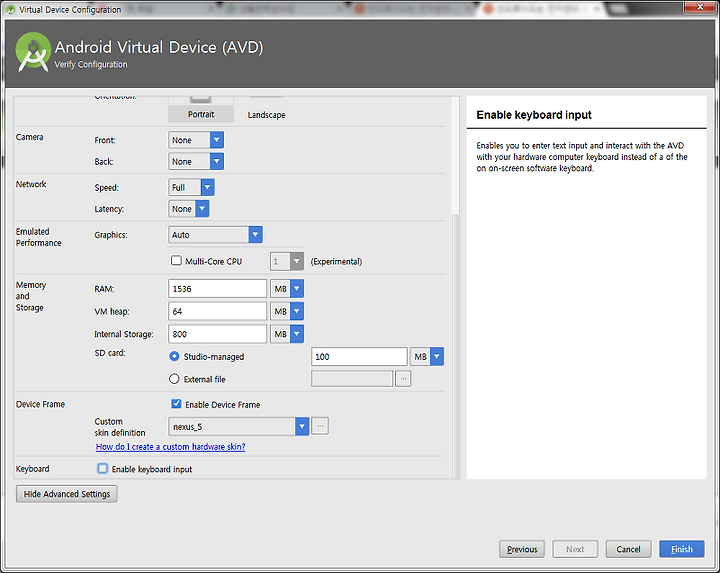Click the browse button next to nexus_5 skin

pos(320,426)
